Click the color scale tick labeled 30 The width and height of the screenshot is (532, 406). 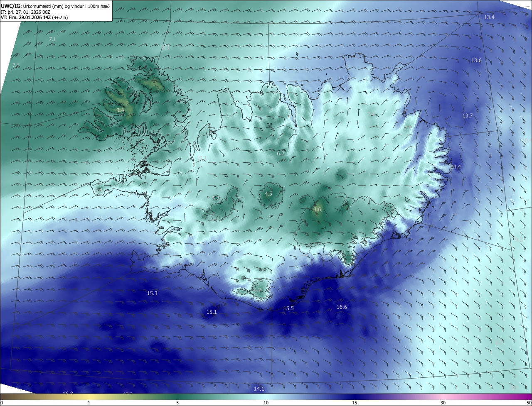(x=443, y=403)
